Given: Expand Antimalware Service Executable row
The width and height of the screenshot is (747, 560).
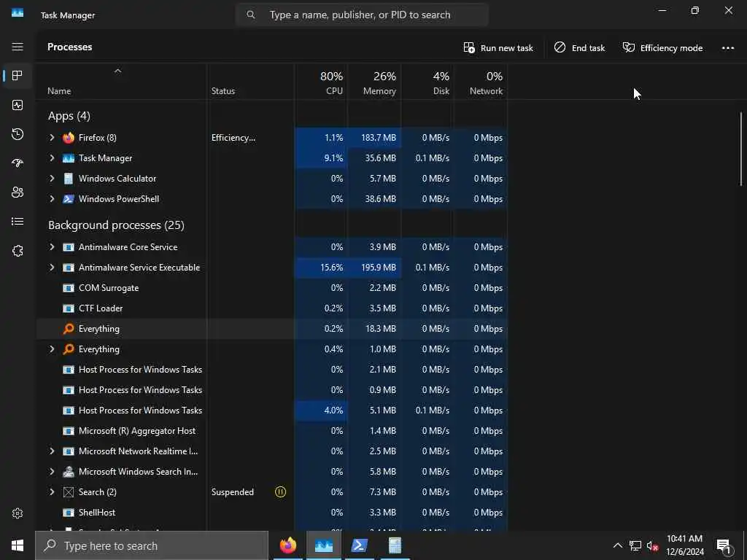Looking at the screenshot, I should tap(52, 268).
